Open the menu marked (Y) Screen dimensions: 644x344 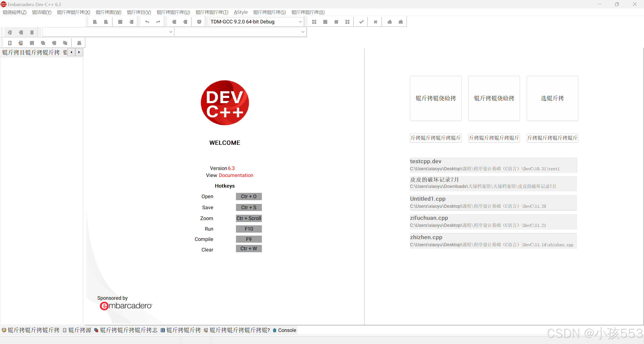42,12
